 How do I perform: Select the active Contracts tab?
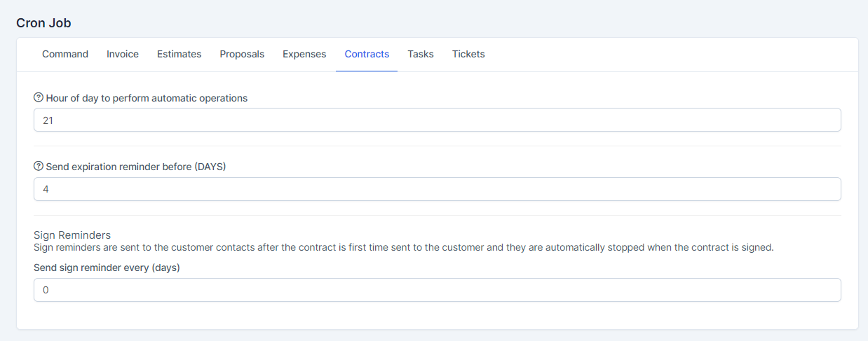[x=367, y=54]
